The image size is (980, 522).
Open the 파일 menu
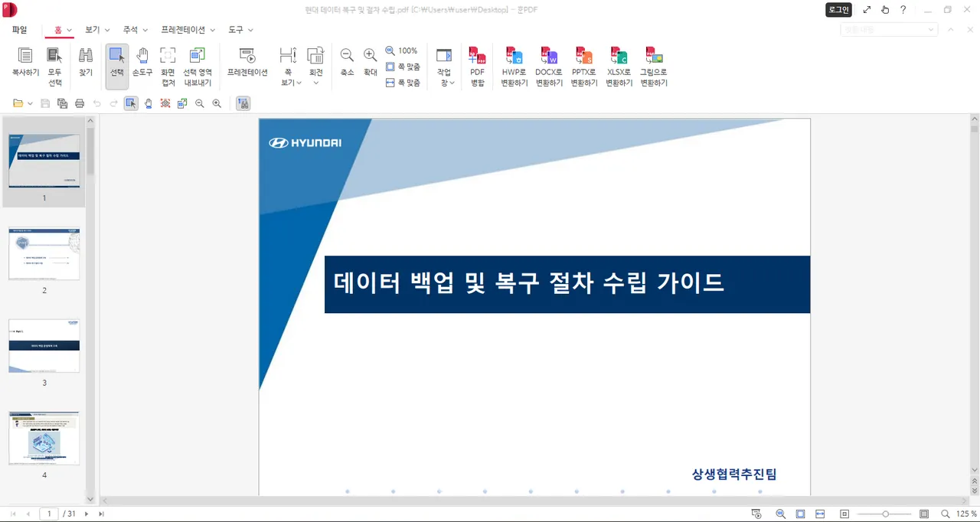[x=19, y=30]
